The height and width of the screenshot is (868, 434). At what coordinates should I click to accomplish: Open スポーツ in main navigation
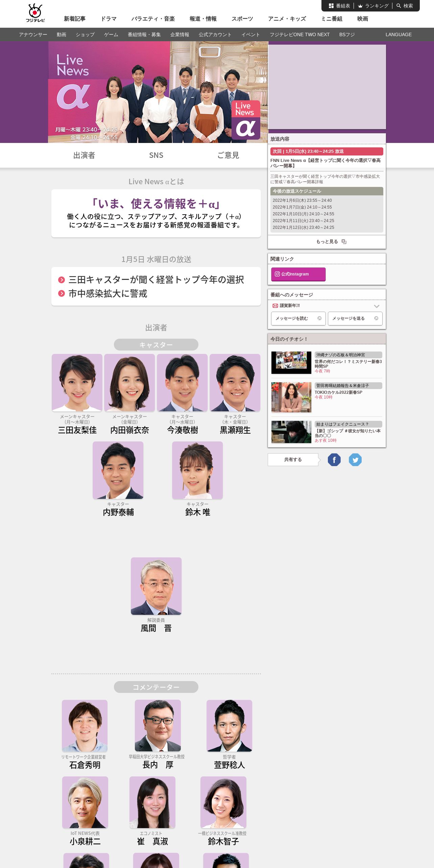(242, 19)
